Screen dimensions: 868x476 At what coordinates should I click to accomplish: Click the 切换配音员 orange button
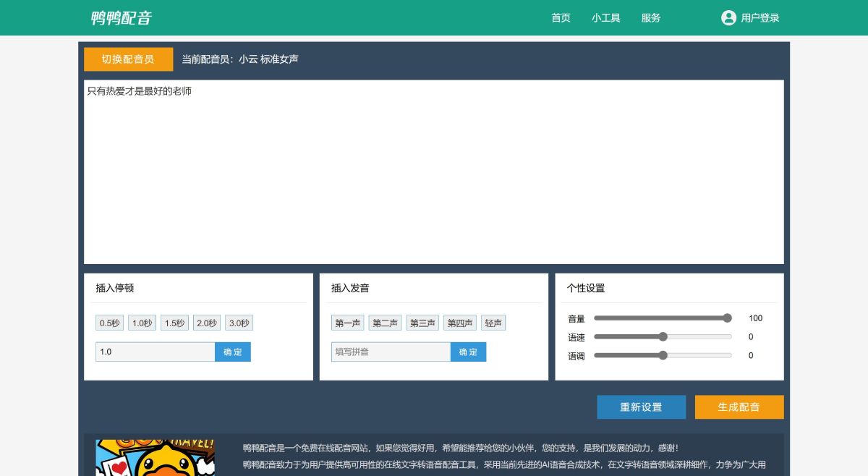pyautogui.click(x=128, y=59)
